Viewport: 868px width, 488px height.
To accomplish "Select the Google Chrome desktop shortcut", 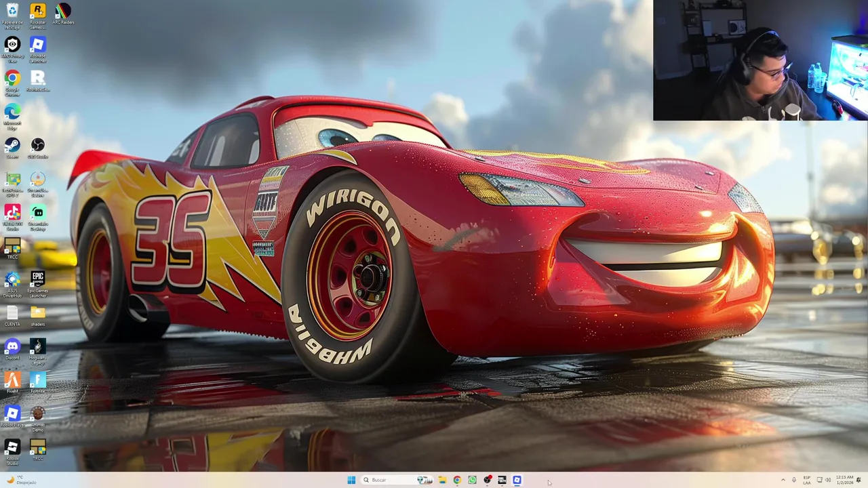I will point(12,83).
